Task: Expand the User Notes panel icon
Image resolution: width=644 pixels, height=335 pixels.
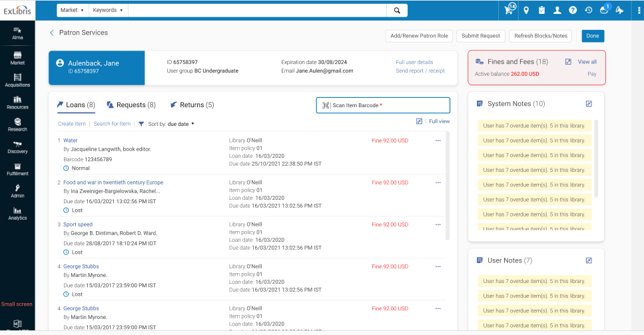Action: (589, 260)
